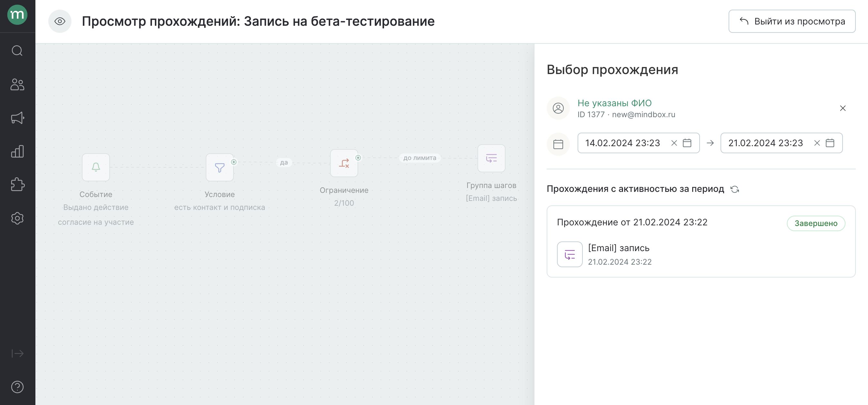Open search from the sidebar
868x405 pixels.
[x=17, y=51]
